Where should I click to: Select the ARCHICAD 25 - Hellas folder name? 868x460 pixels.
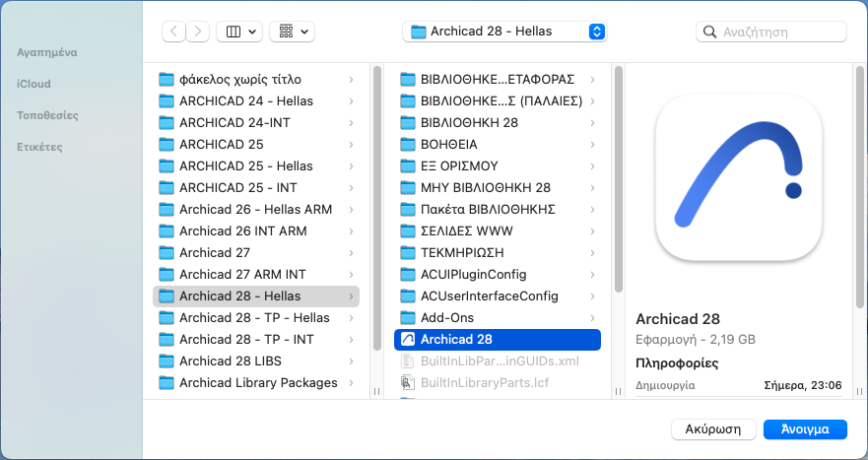point(245,166)
